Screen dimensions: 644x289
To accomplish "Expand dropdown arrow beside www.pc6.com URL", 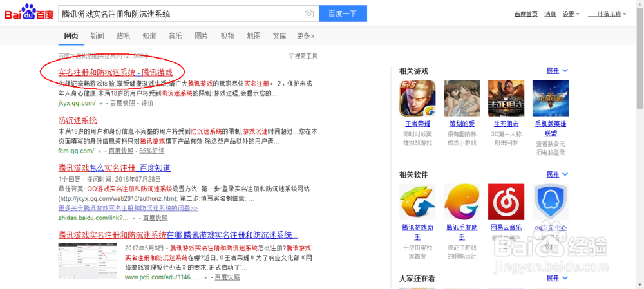I will (206, 277).
